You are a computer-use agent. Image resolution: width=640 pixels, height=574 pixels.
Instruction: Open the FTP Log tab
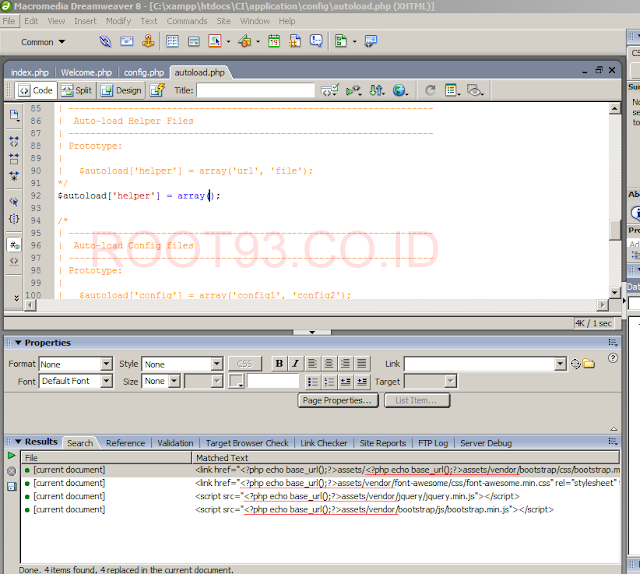[433, 443]
